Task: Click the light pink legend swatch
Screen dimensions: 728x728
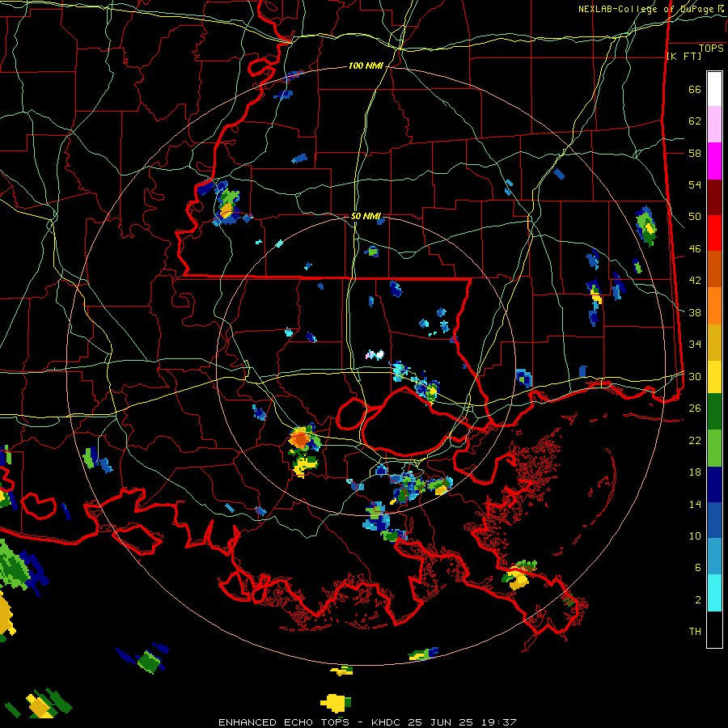Action: point(714,125)
